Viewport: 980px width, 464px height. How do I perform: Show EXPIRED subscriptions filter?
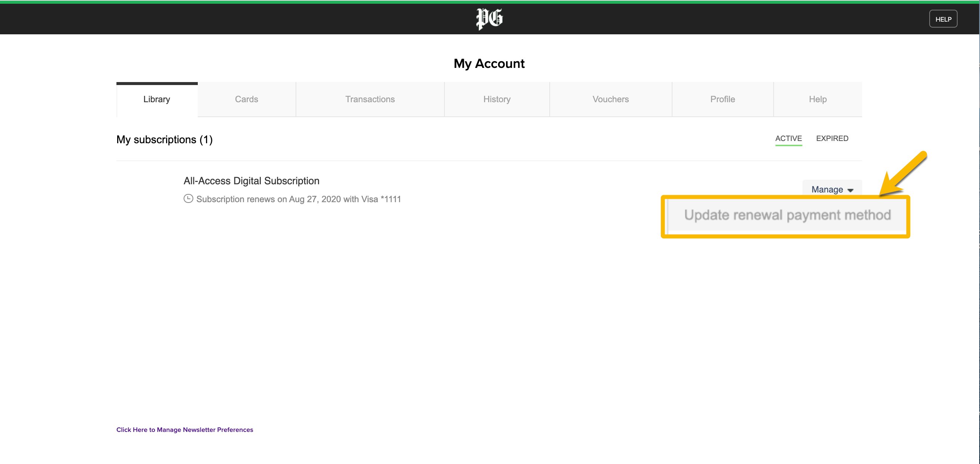[x=831, y=138]
